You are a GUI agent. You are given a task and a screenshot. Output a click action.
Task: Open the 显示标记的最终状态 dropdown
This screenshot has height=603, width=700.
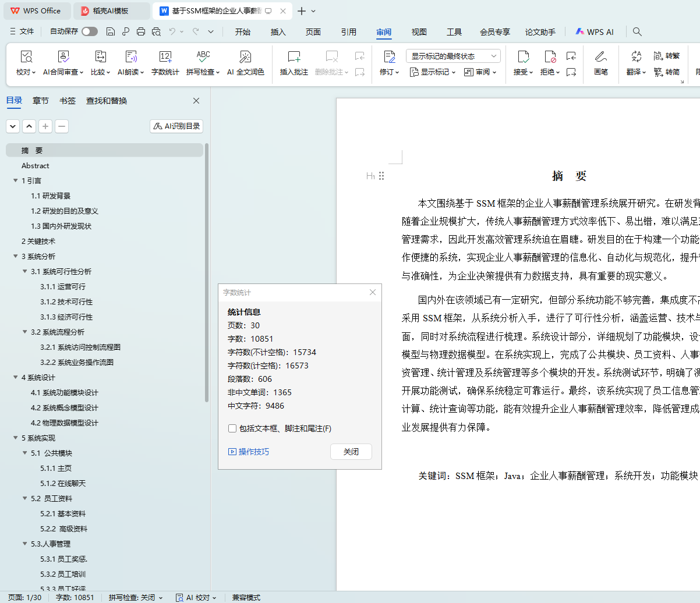453,56
